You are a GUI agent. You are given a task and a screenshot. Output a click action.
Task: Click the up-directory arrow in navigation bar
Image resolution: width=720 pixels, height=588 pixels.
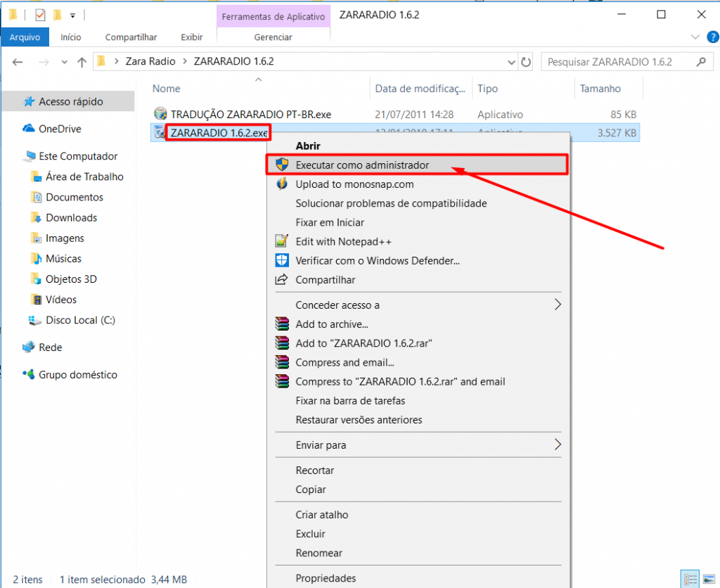click(x=82, y=62)
